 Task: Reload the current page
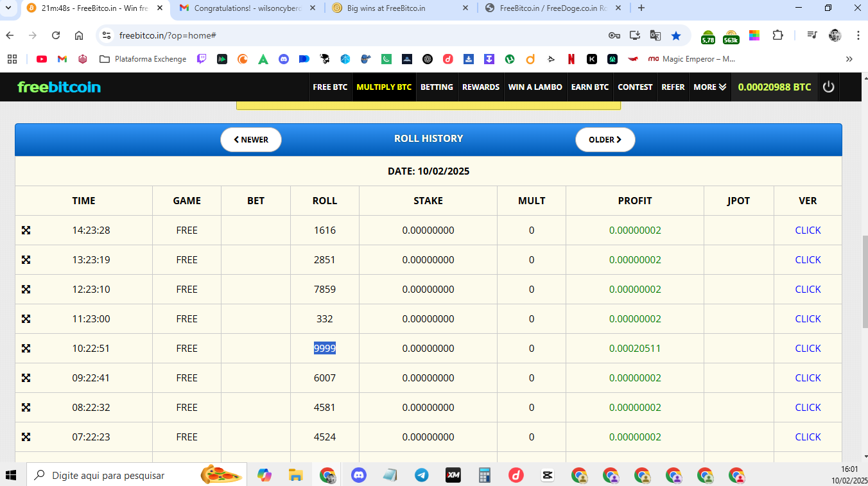pyautogui.click(x=56, y=35)
